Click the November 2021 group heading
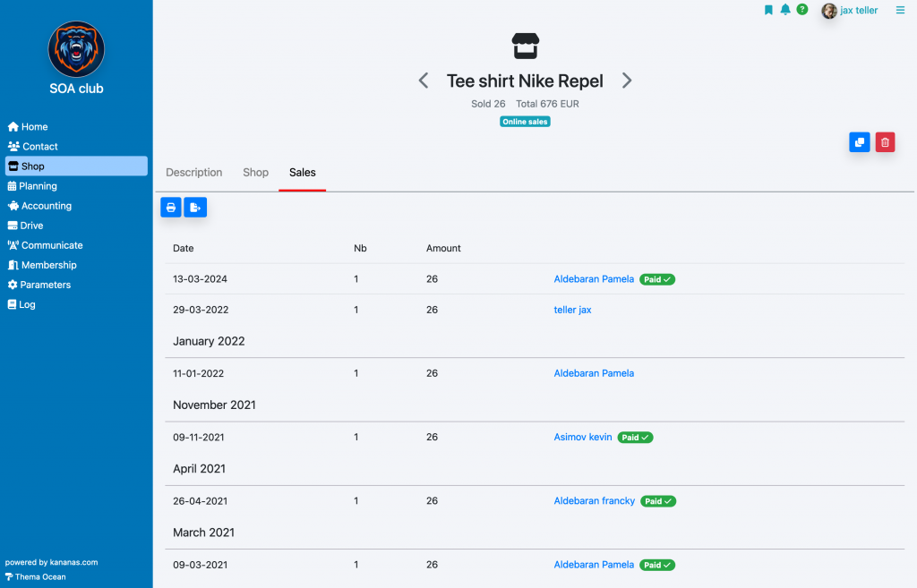Image resolution: width=917 pixels, height=588 pixels. 214,405
